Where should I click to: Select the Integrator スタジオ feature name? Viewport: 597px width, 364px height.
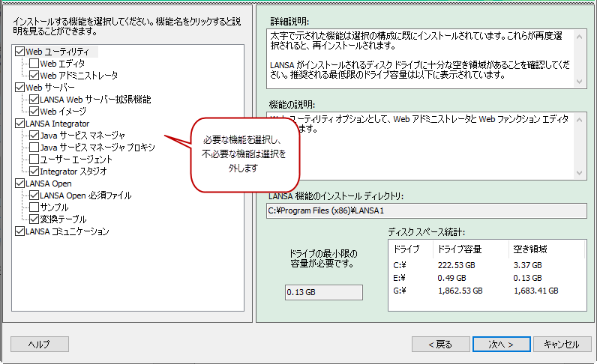click(x=73, y=172)
